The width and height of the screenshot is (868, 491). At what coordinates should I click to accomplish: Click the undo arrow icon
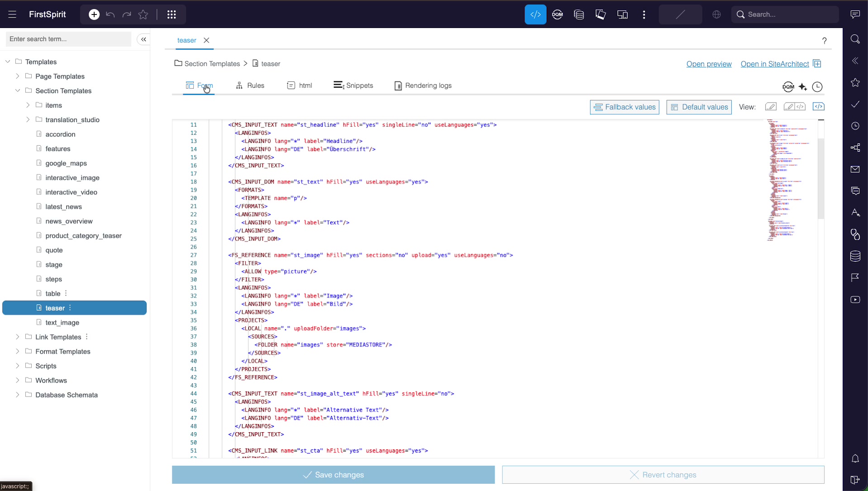click(110, 14)
